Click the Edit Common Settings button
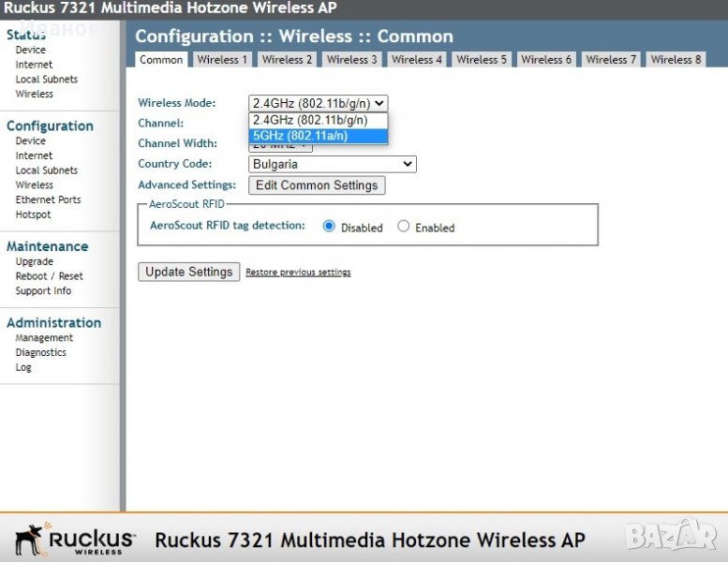This screenshot has width=728, height=562. point(317,185)
